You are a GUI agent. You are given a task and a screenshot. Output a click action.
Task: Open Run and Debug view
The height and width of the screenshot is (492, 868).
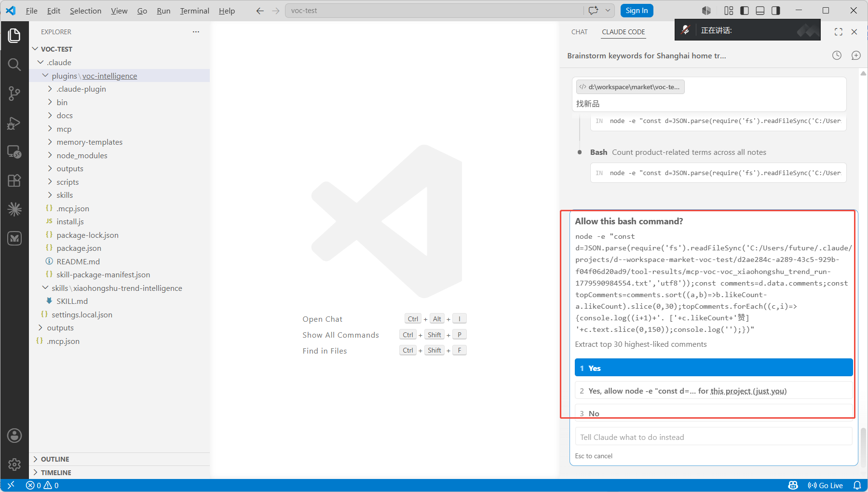(x=14, y=123)
